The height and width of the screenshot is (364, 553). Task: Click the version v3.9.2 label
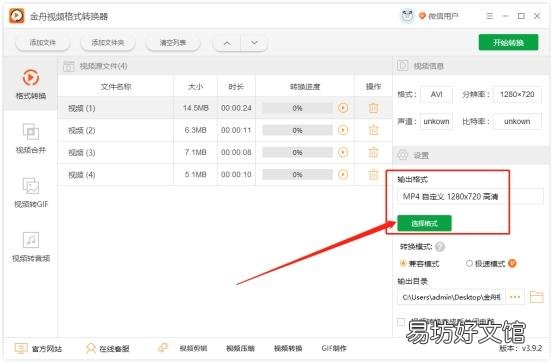(521, 348)
